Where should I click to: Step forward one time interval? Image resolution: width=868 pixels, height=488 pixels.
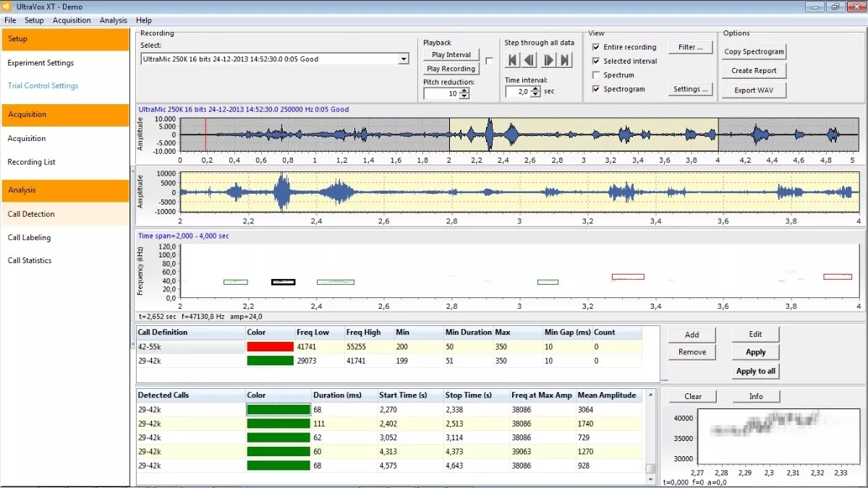548,61
